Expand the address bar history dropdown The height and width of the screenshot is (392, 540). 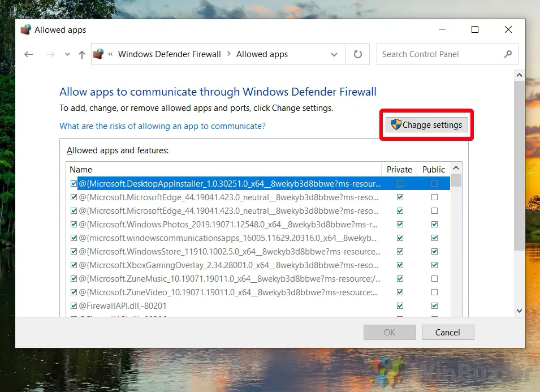tap(334, 54)
